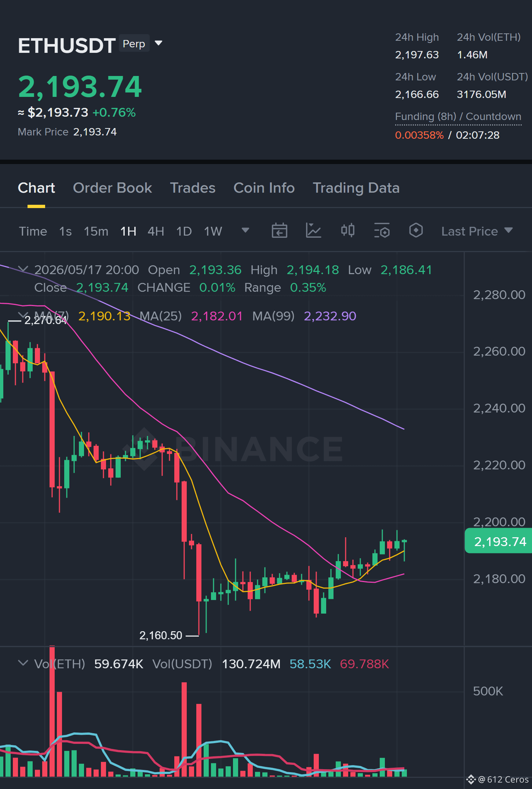This screenshot has width=532, height=789.
Task: Select the 1D timeframe
Action: coord(184,231)
